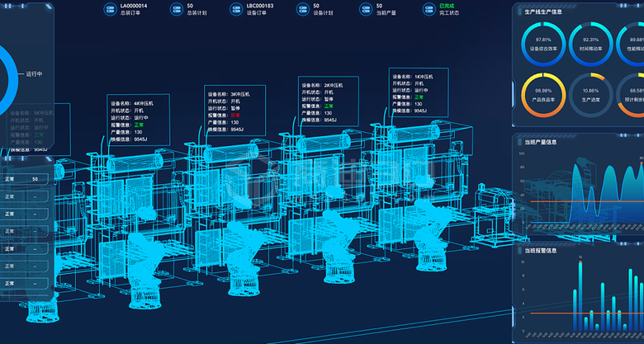Open the 2#冲压机 info card title

[322, 86]
